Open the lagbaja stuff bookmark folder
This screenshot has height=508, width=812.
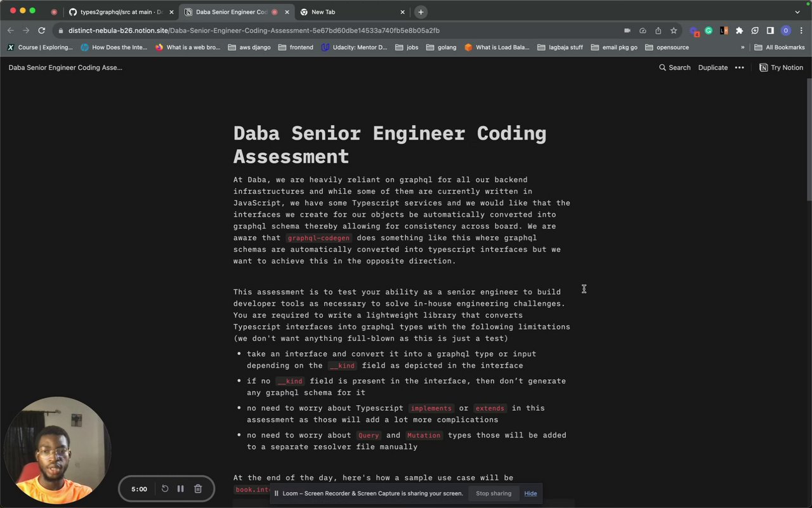tap(560, 47)
